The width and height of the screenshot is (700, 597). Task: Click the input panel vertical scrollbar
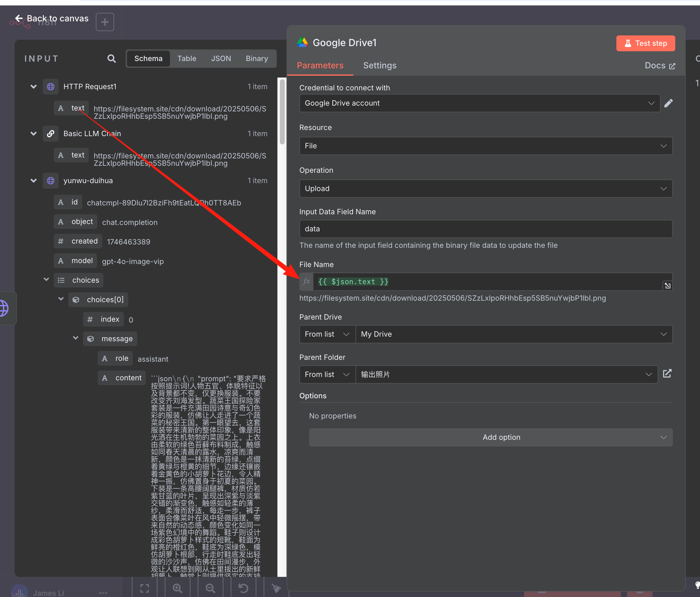point(282,111)
